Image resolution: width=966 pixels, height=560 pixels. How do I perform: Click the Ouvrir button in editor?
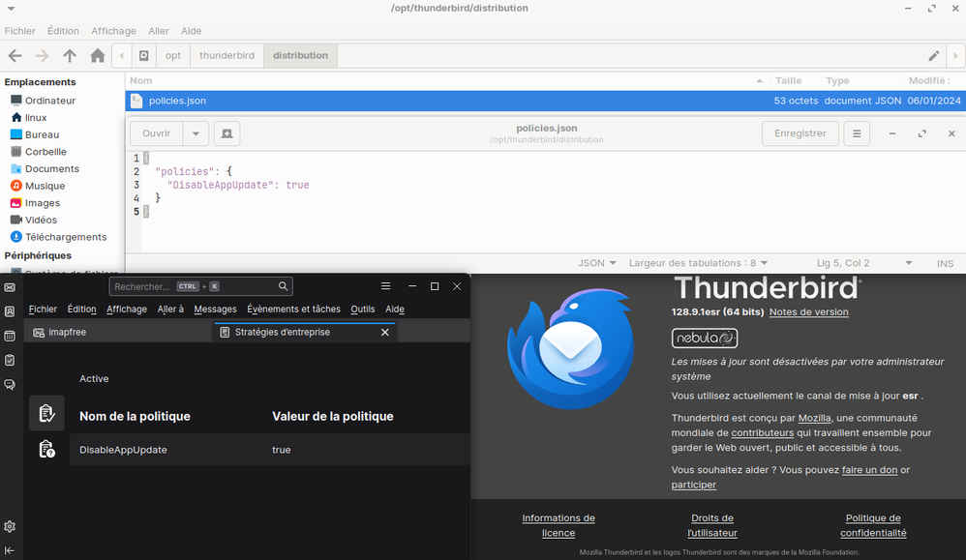tap(157, 133)
